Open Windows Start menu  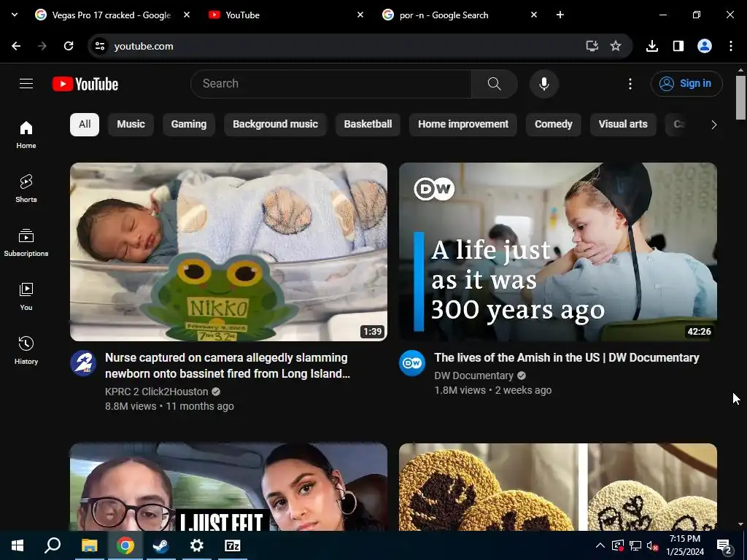click(x=18, y=545)
